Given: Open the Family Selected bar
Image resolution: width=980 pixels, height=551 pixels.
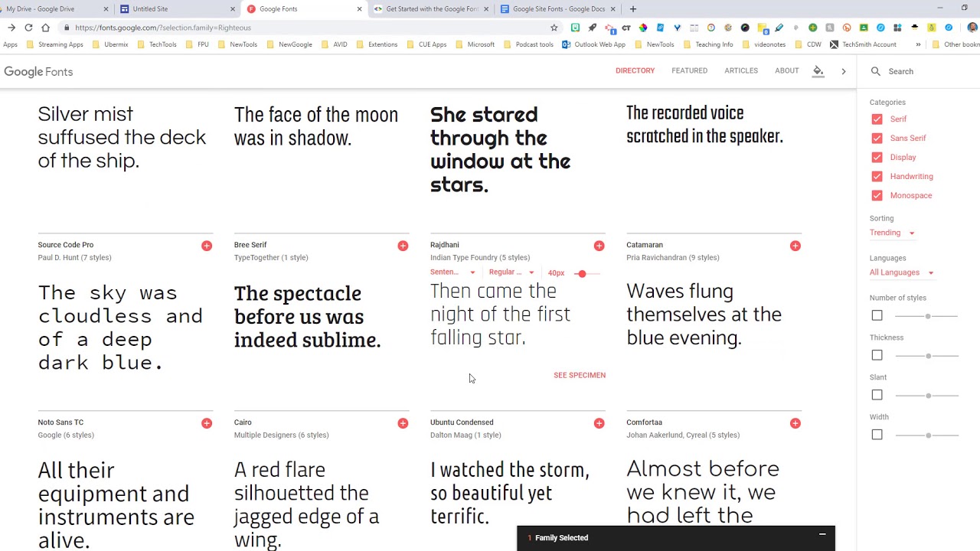Looking at the screenshot, I should (x=676, y=538).
